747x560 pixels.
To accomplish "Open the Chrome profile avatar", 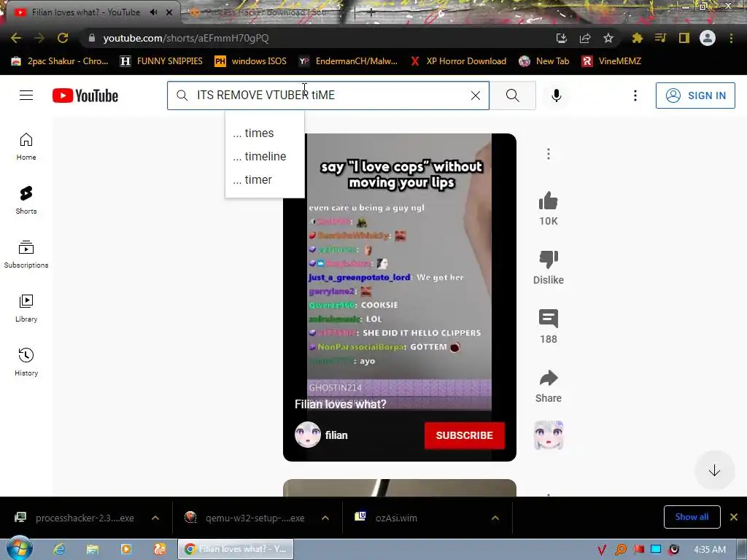I will point(708,38).
